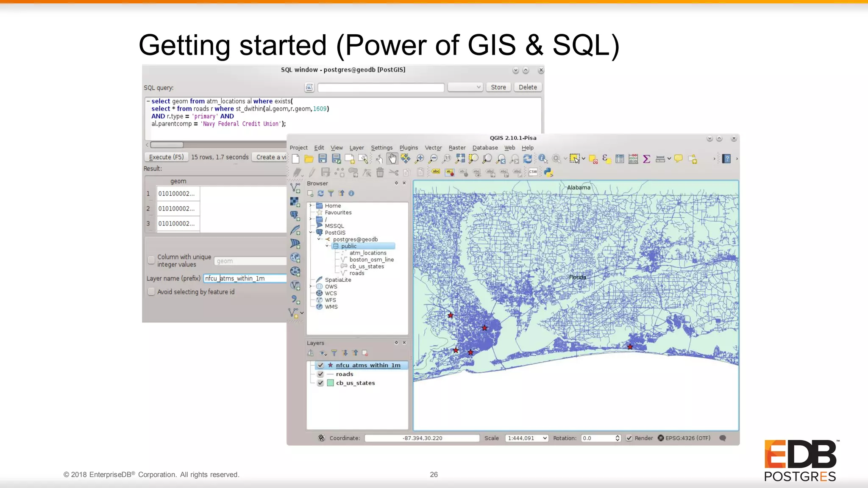Click the Zoom In magnifier tool
This screenshot has width=868, height=488.
coord(419,159)
